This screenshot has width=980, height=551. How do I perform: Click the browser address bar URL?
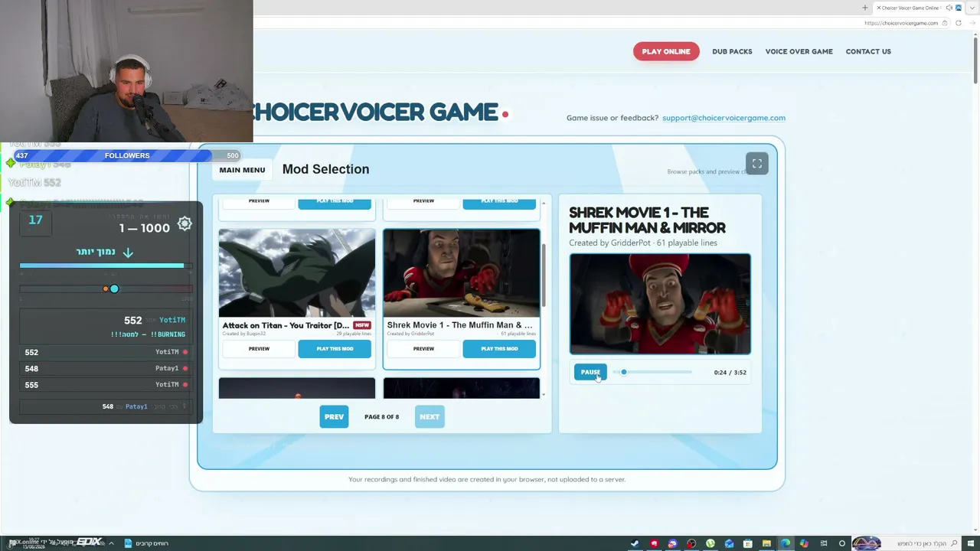(x=900, y=23)
